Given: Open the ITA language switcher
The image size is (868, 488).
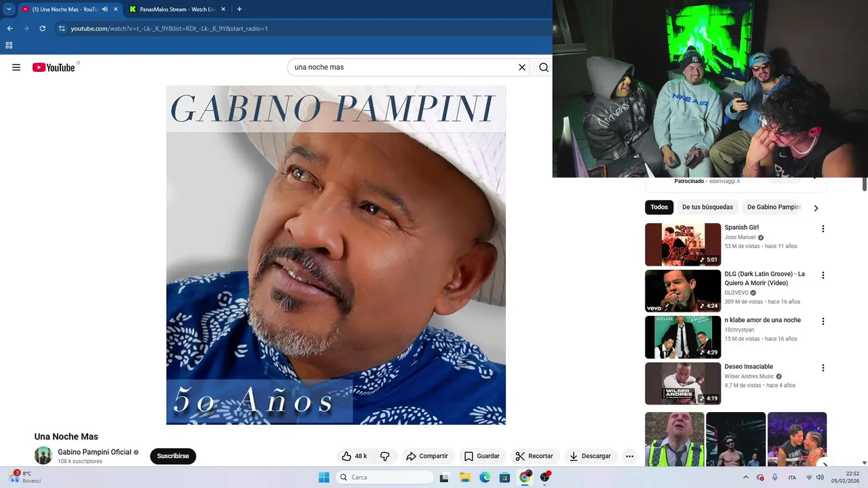Looking at the screenshot, I should coord(792,477).
